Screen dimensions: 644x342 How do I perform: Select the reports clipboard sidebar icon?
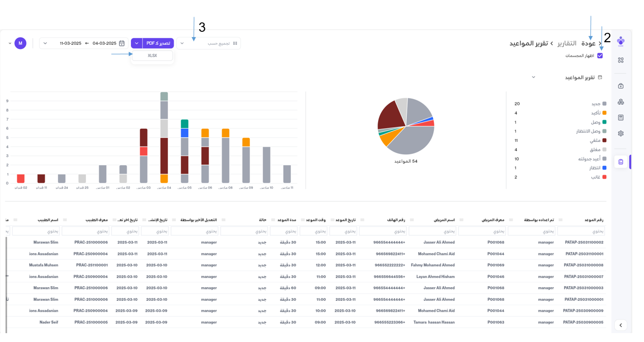621,162
